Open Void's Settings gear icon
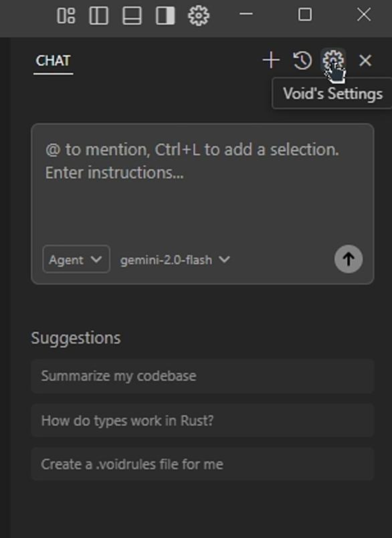 (333, 61)
